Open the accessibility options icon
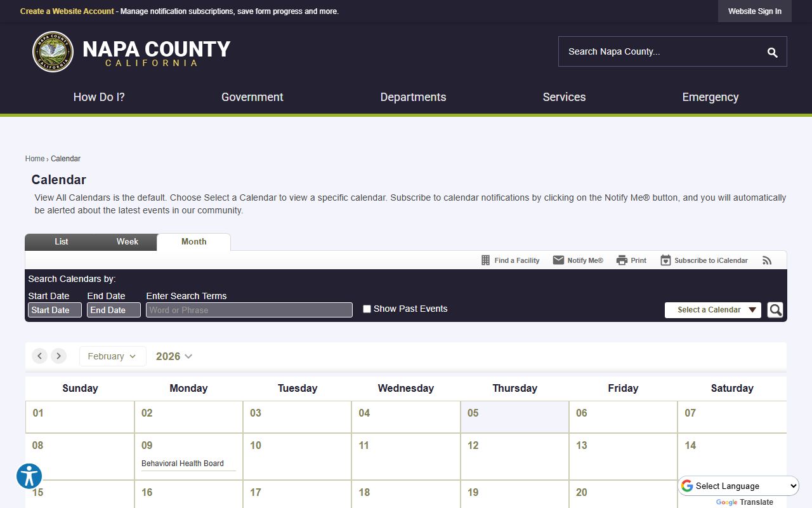Image resolution: width=812 pixels, height=508 pixels. (x=29, y=476)
